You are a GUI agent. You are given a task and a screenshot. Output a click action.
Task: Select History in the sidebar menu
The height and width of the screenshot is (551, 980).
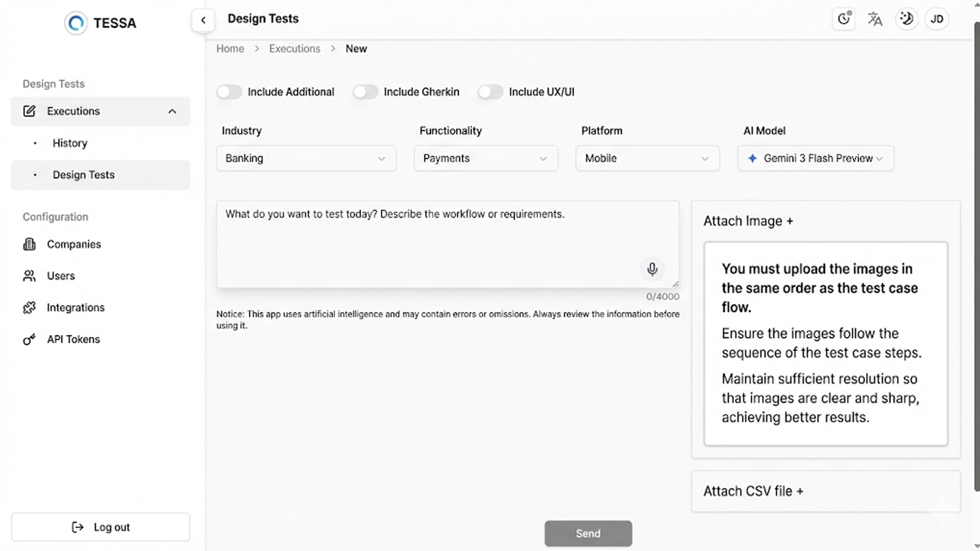point(70,143)
